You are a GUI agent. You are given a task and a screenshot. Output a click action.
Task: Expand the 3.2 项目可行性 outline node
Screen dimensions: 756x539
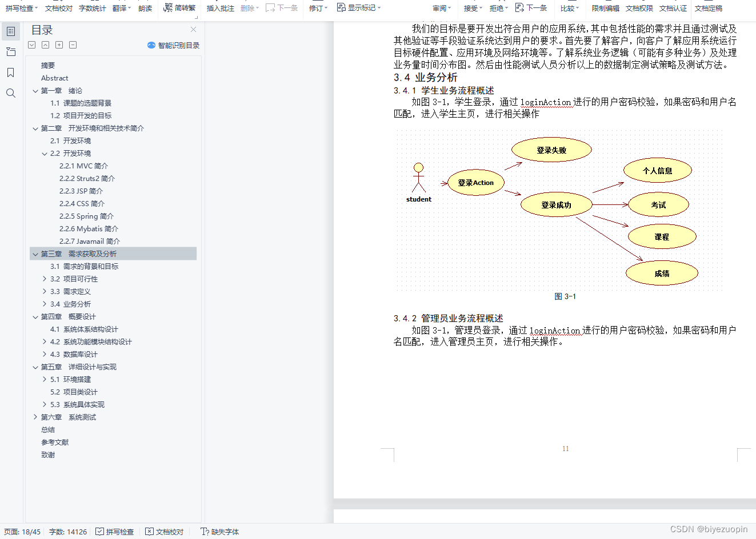point(45,279)
